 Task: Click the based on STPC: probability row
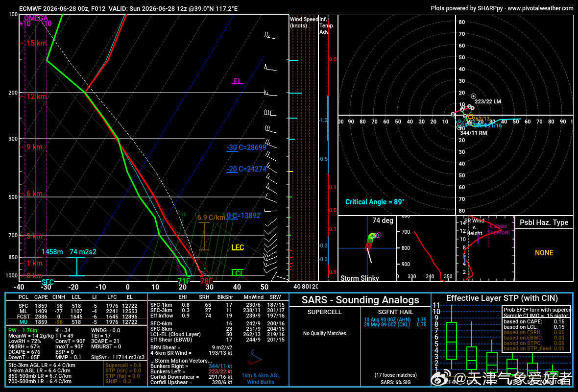(534, 343)
